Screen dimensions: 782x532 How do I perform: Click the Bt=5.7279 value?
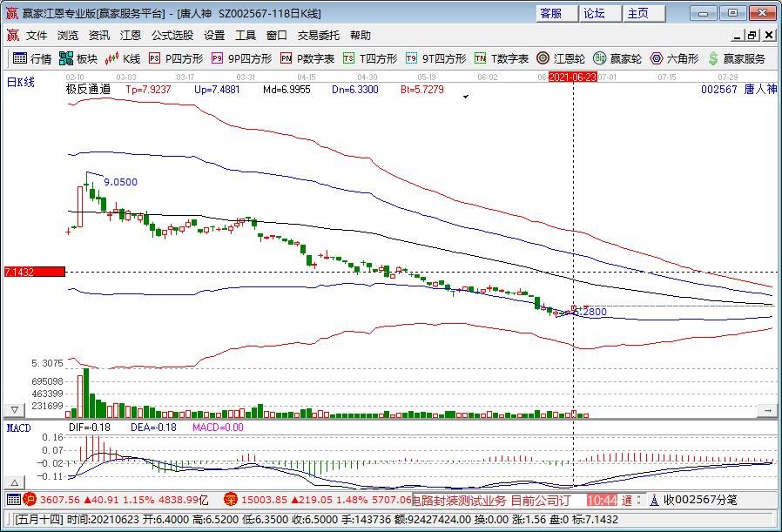coord(422,90)
